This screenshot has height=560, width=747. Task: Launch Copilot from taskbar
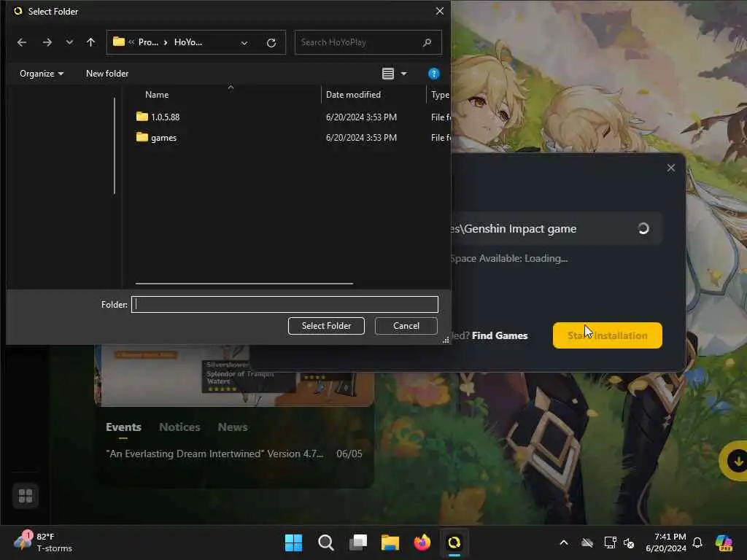click(724, 542)
